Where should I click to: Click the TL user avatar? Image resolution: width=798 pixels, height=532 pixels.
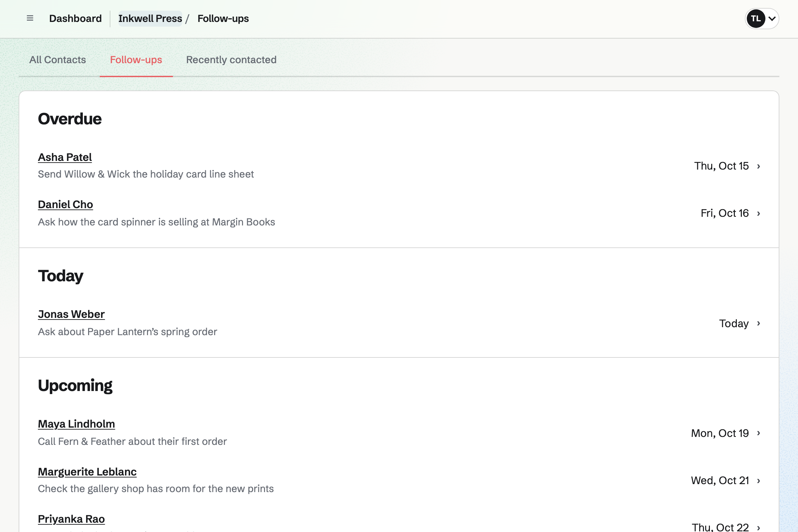755,19
